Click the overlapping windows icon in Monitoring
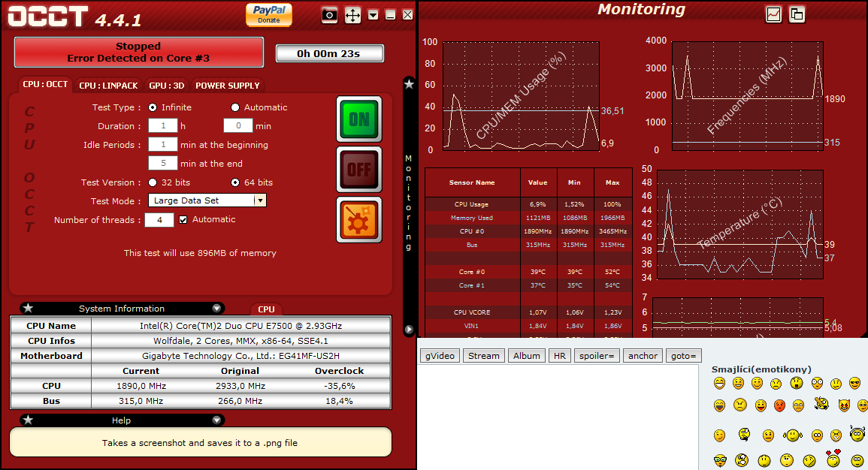 pos(797,14)
